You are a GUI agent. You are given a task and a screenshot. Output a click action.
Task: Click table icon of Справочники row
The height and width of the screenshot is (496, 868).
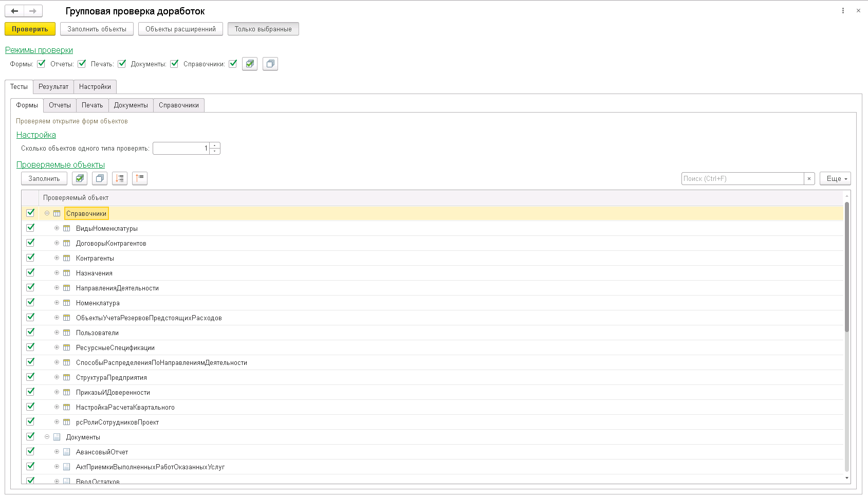[x=57, y=213]
